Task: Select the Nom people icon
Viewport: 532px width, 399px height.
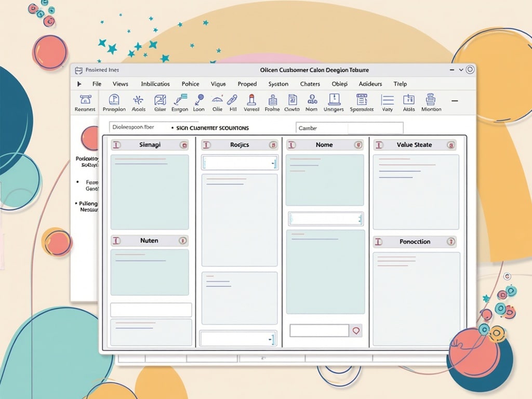Action: pos(312,99)
